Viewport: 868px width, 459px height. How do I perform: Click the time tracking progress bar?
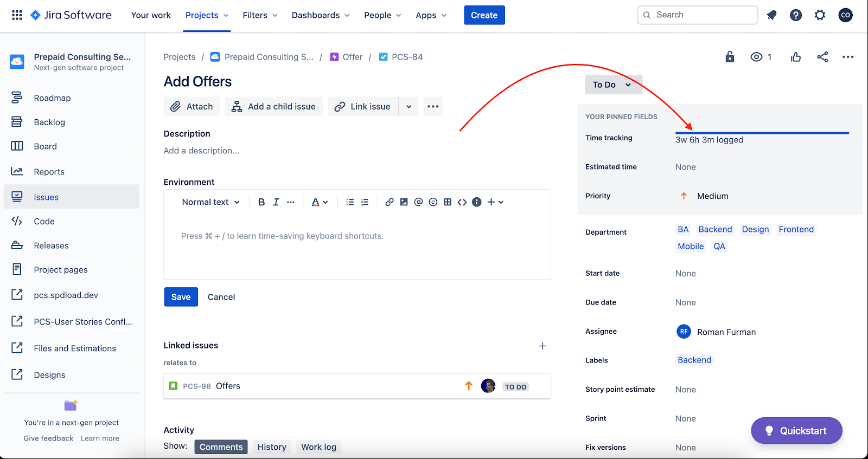762,133
